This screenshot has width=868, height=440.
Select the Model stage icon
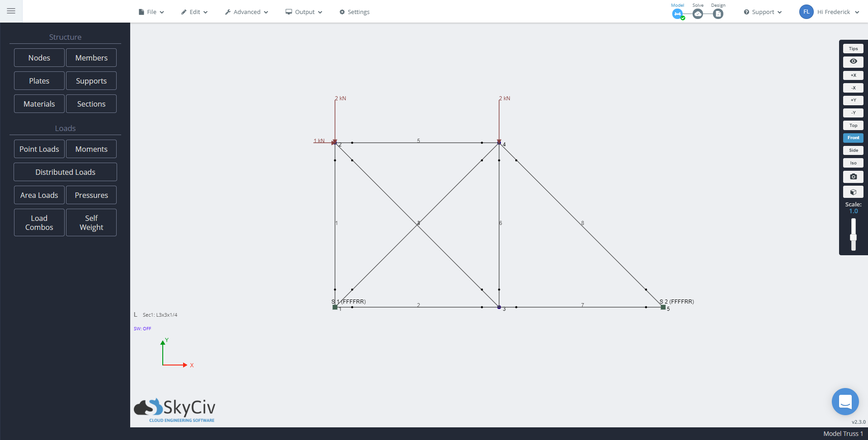[x=677, y=13]
